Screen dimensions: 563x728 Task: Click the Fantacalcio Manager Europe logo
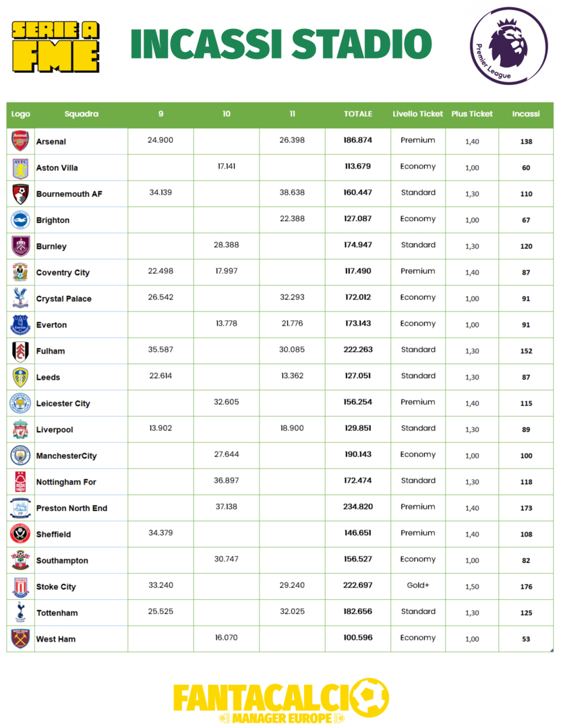point(280,701)
